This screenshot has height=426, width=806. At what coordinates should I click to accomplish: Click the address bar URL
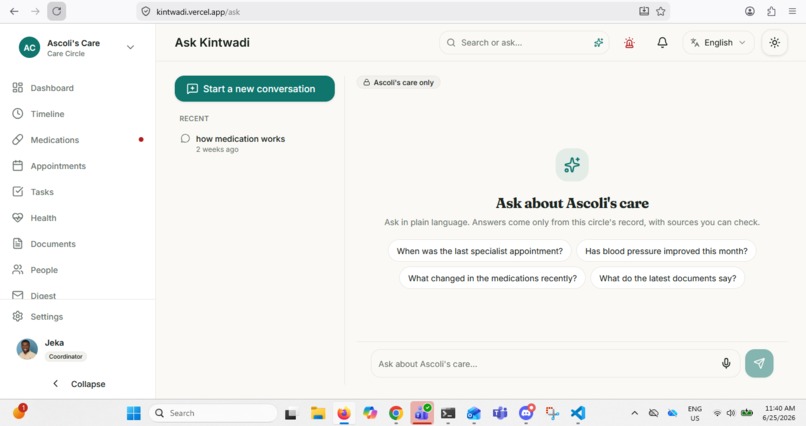click(x=197, y=12)
